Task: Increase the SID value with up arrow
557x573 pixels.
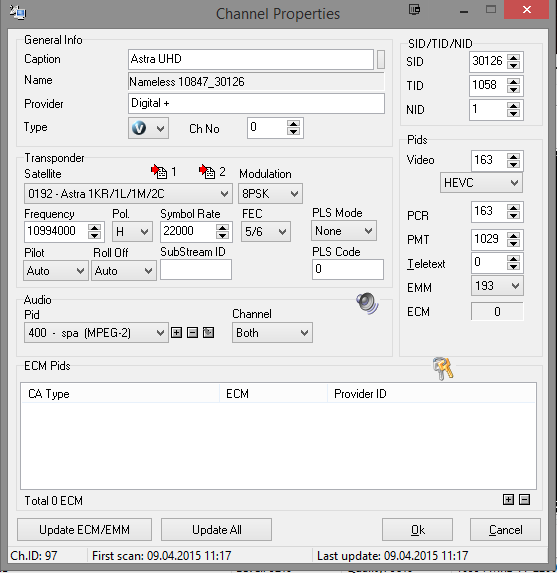Action: click(x=514, y=58)
